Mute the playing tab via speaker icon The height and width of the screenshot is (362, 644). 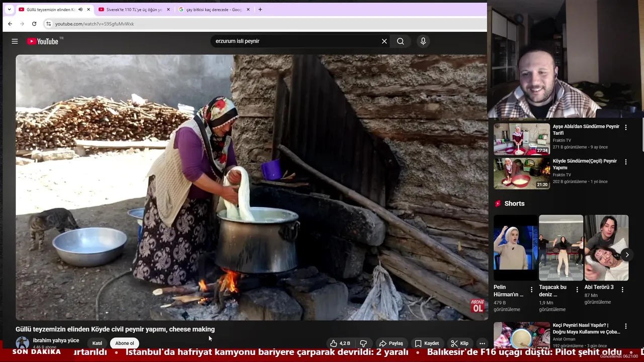click(80, 10)
